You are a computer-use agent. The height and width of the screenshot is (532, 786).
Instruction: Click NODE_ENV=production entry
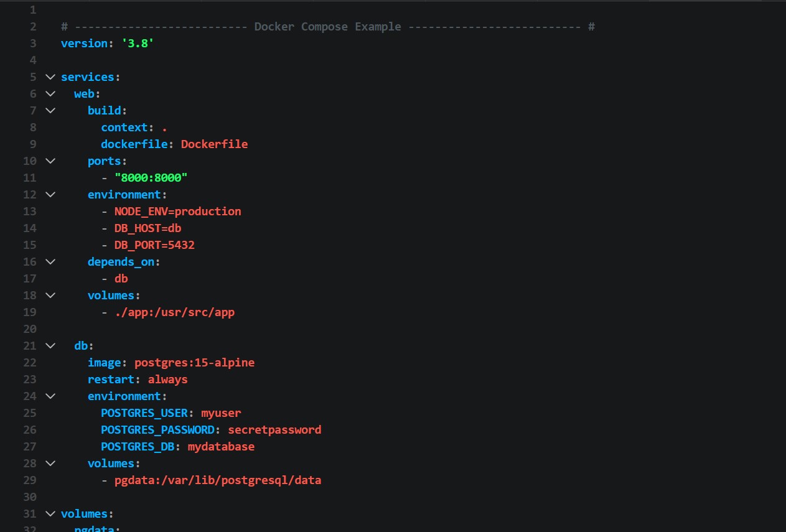click(x=178, y=212)
